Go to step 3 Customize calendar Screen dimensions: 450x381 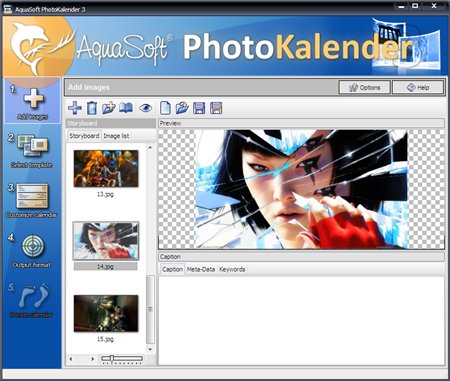[32, 200]
